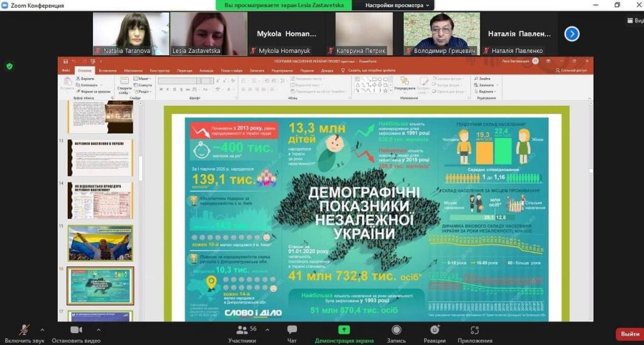This screenshot has width=644, height=345.
Task: Start recording with the Запись icon
Action: point(396,330)
